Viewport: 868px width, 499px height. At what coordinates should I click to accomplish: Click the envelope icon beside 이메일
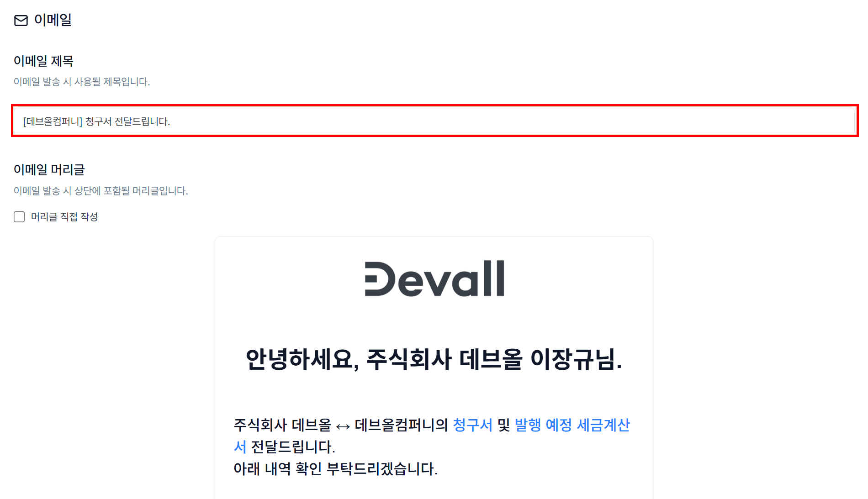(x=21, y=21)
